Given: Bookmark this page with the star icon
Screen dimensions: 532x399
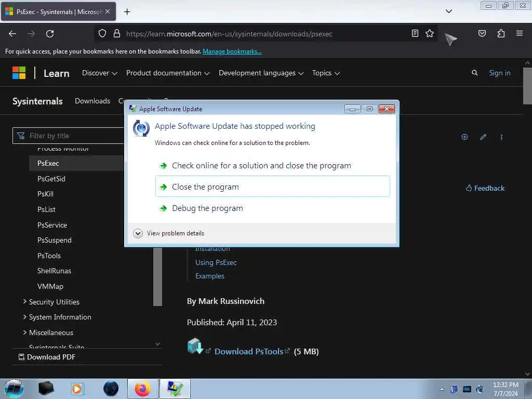Looking at the screenshot, I should coord(430,33).
